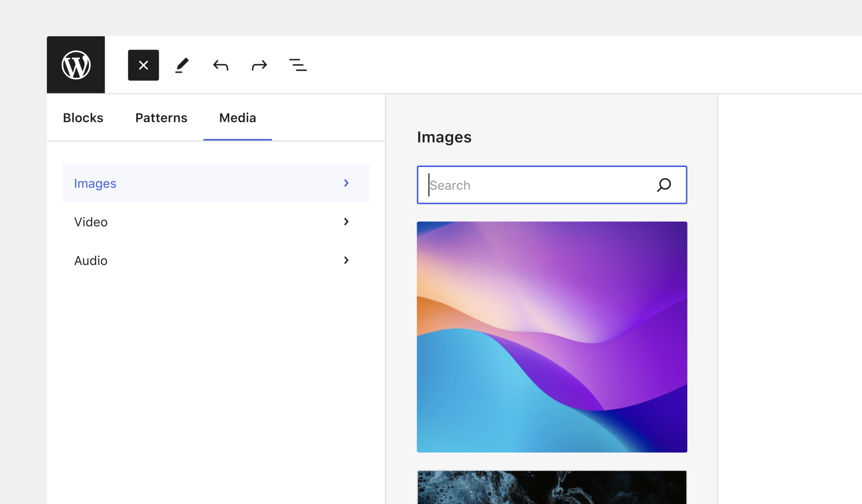Select the Images sidebar entry
The width and height of the screenshot is (862, 504).
(95, 183)
